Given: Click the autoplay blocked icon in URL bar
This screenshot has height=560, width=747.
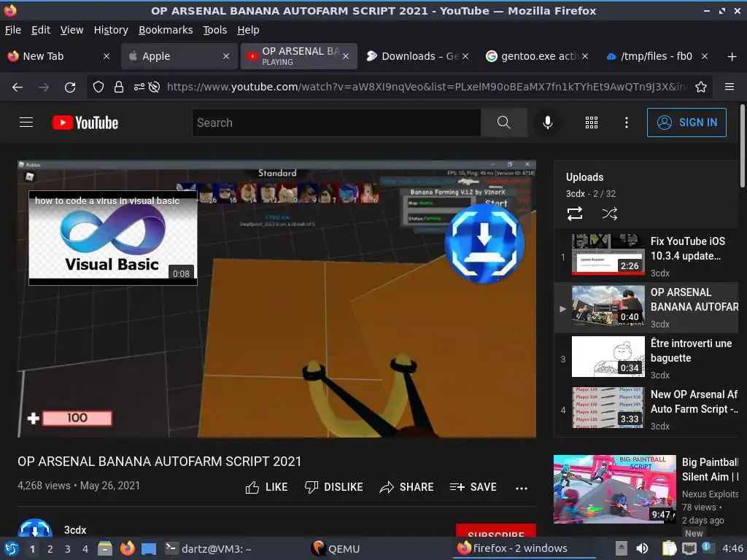Looking at the screenshot, I should 154,87.
